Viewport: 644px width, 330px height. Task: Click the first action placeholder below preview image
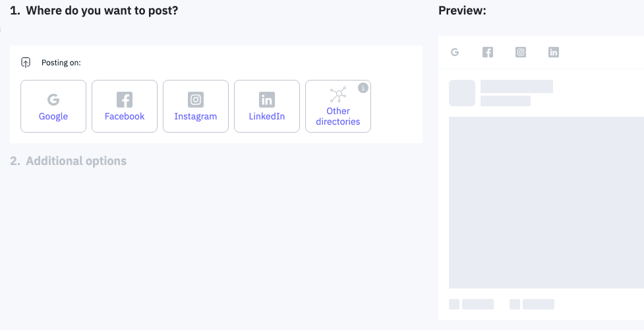pyautogui.click(x=471, y=304)
